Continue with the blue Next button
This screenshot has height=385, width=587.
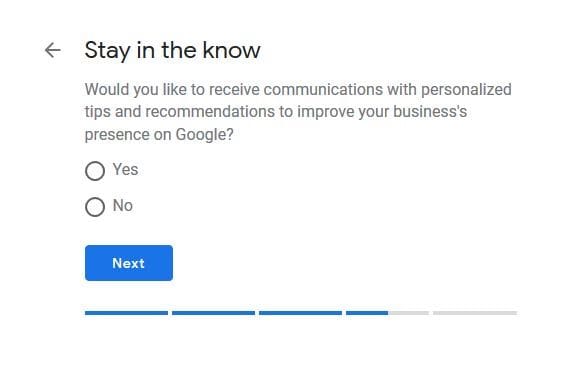coord(129,263)
